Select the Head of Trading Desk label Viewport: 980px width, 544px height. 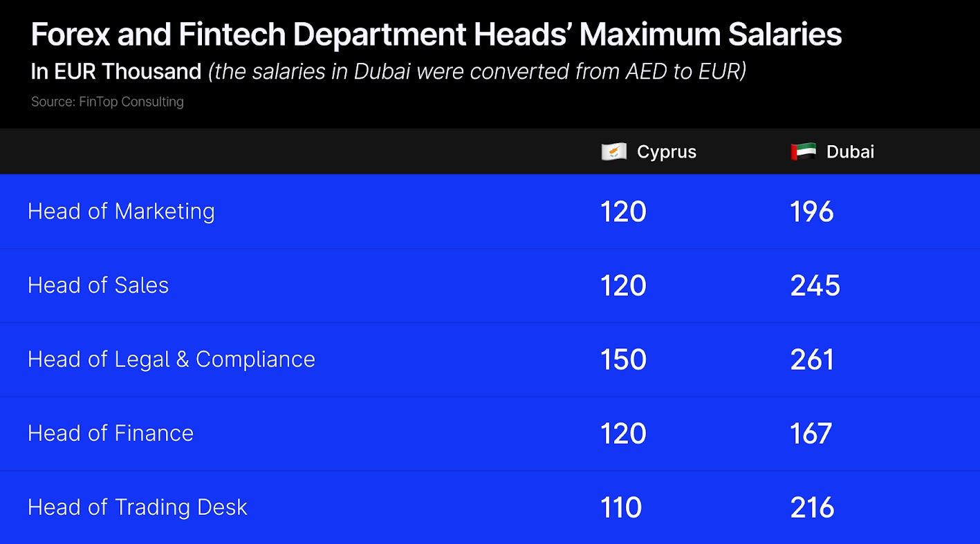pos(138,507)
